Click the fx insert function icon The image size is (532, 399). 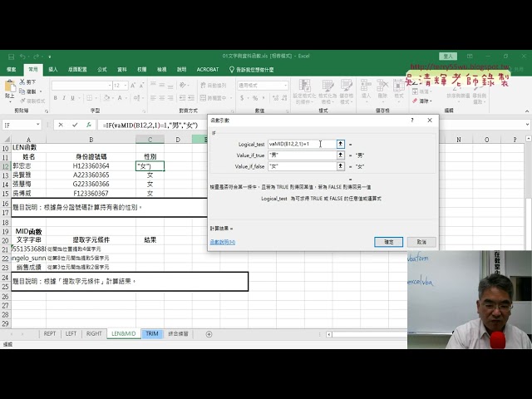click(x=89, y=125)
